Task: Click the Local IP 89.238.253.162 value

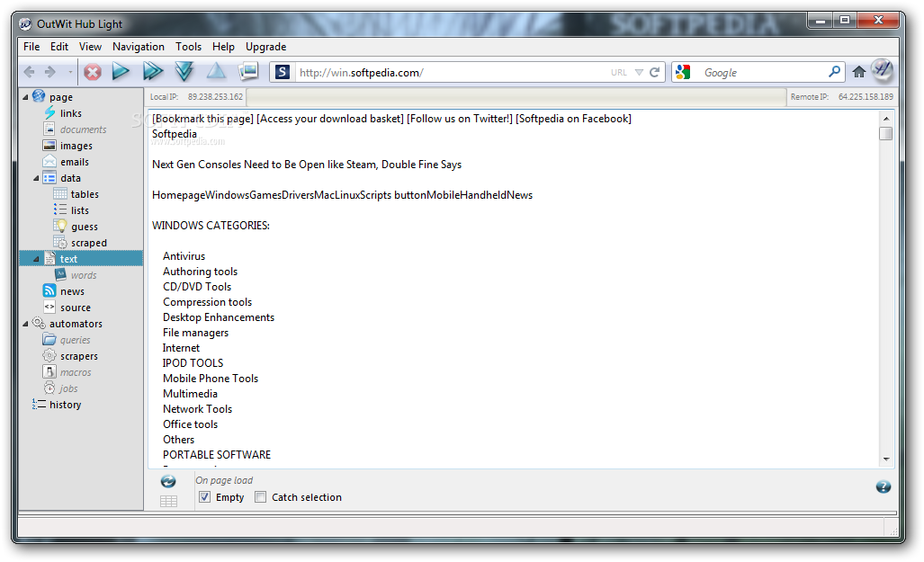Action: (x=215, y=96)
